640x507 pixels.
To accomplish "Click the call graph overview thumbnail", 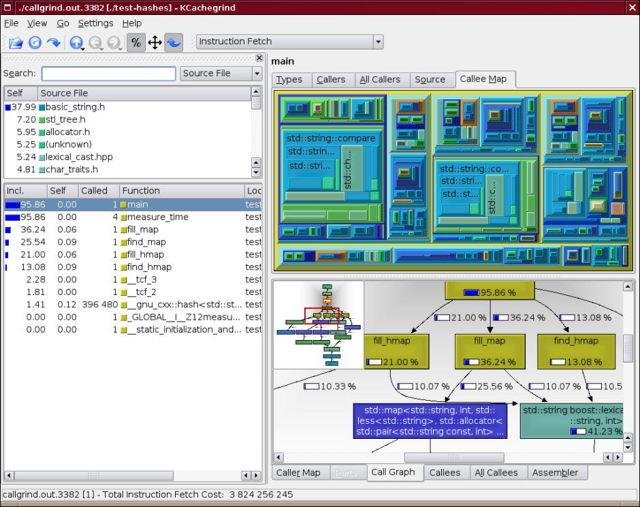I will (x=318, y=325).
